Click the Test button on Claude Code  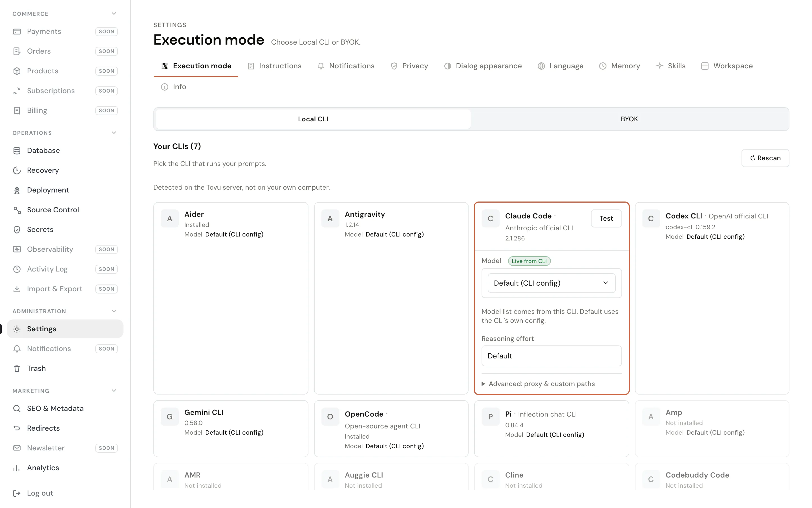(606, 219)
